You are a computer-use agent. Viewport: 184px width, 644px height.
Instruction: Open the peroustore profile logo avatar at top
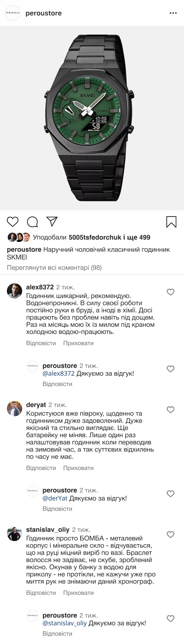[13, 13]
